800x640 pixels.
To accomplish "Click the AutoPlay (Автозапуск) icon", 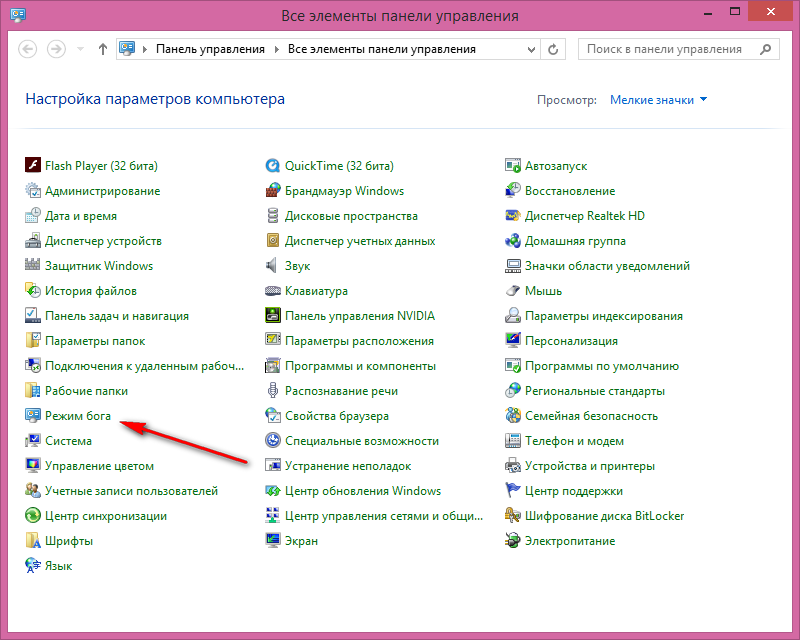I will tap(513, 165).
